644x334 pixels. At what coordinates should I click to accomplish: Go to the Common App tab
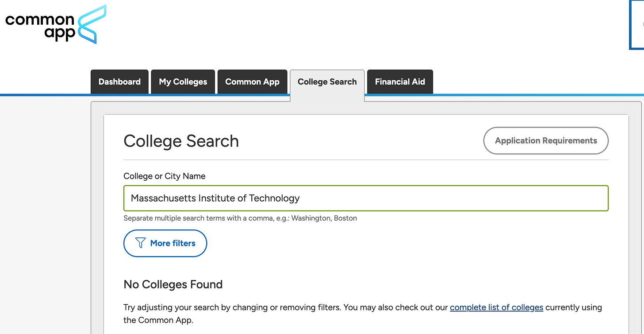253,82
